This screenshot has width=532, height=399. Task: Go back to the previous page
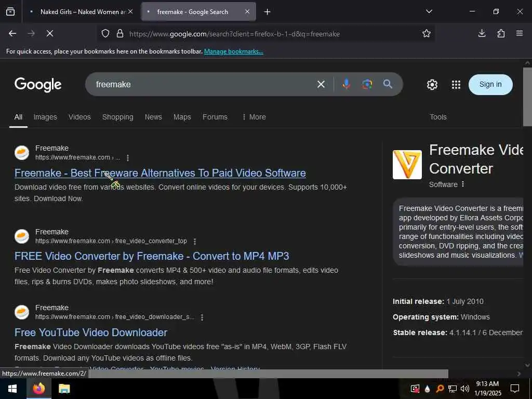pyautogui.click(x=12, y=33)
